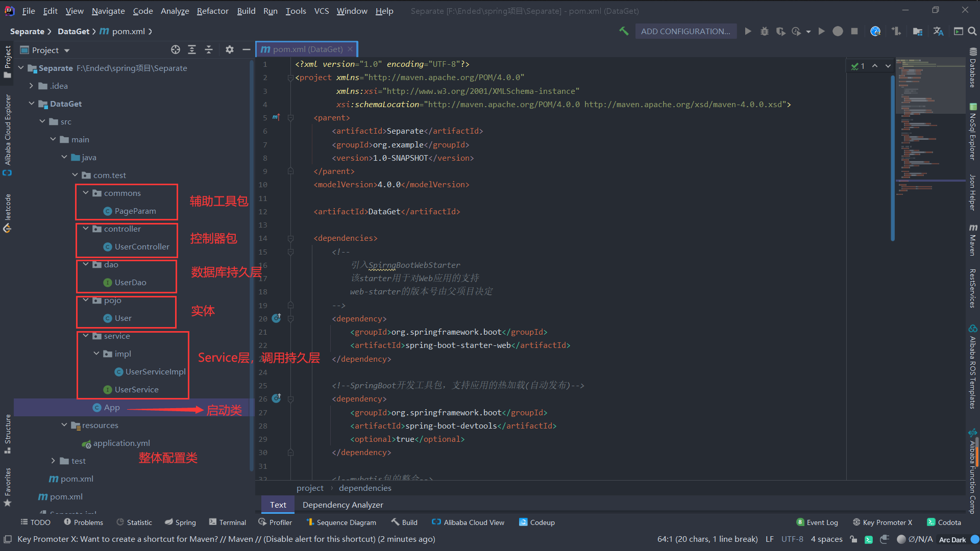Open RestServices side panel
980x551 pixels.
pos(973,288)
